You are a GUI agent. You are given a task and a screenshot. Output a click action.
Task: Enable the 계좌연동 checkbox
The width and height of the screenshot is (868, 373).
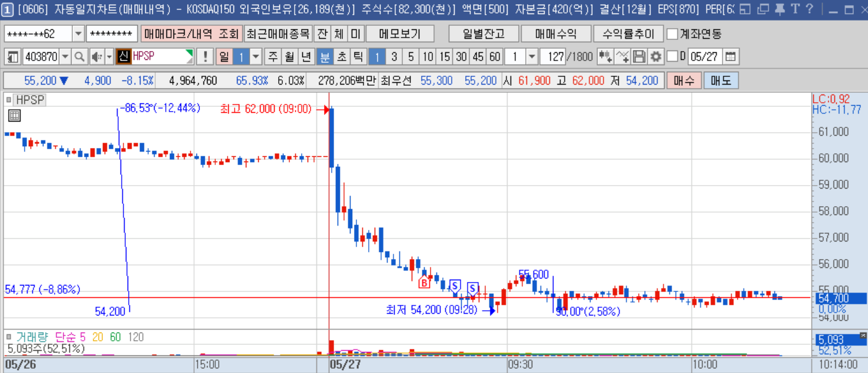[x=672, y=34]
